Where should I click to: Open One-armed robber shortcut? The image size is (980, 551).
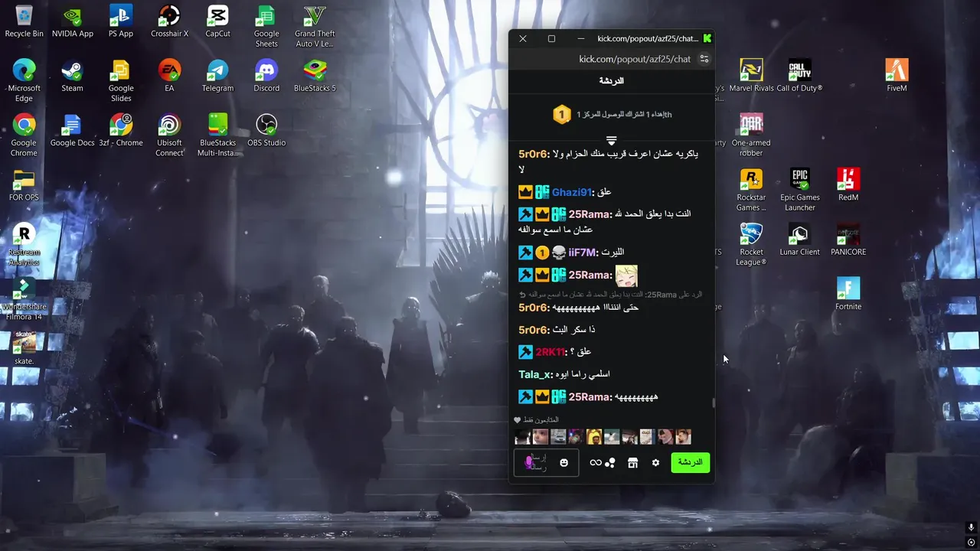pos(751,135)
